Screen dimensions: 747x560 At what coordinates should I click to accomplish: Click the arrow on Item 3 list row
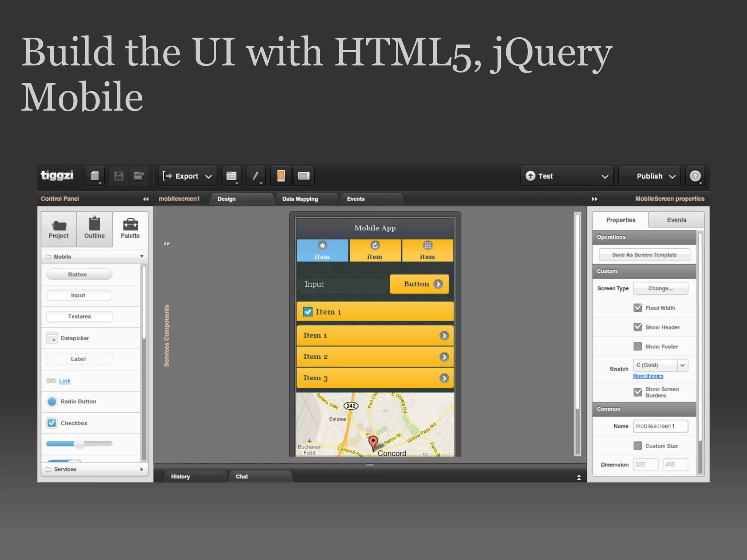[x=444, y=378]
